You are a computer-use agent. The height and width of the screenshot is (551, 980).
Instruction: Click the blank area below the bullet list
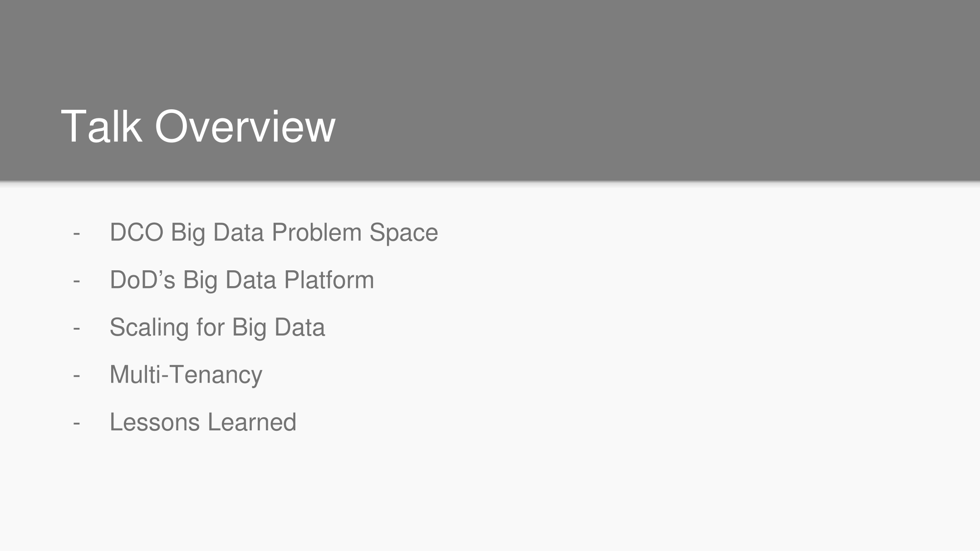pyautogui.click(x=490, y=494)
